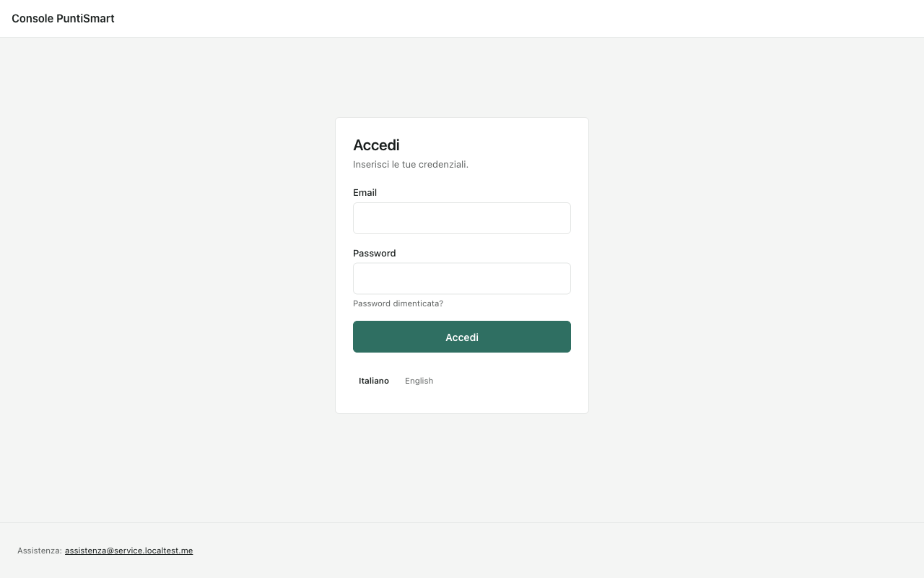The width and height of the screenshot is (924, 578).
Task: Click the 'Password' field label
Action: [374, 253]
